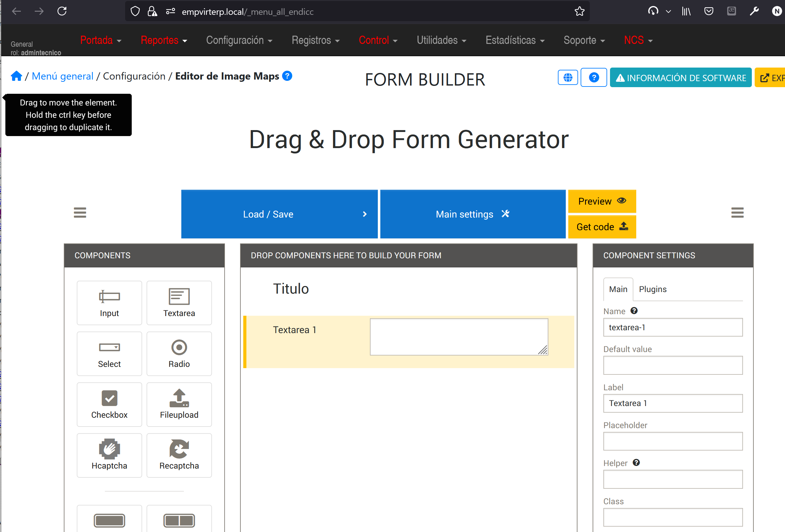Expand the Load / Save panel

click(279, 214)
